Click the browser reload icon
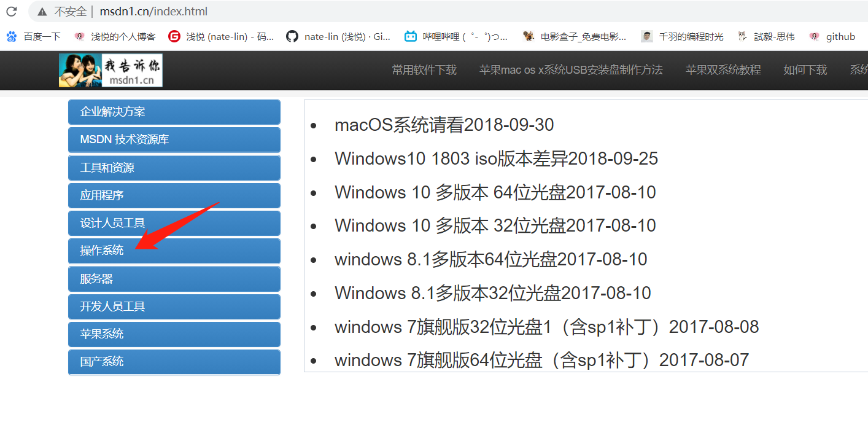This screenshot has height=422, width=868. pos(12,12)
